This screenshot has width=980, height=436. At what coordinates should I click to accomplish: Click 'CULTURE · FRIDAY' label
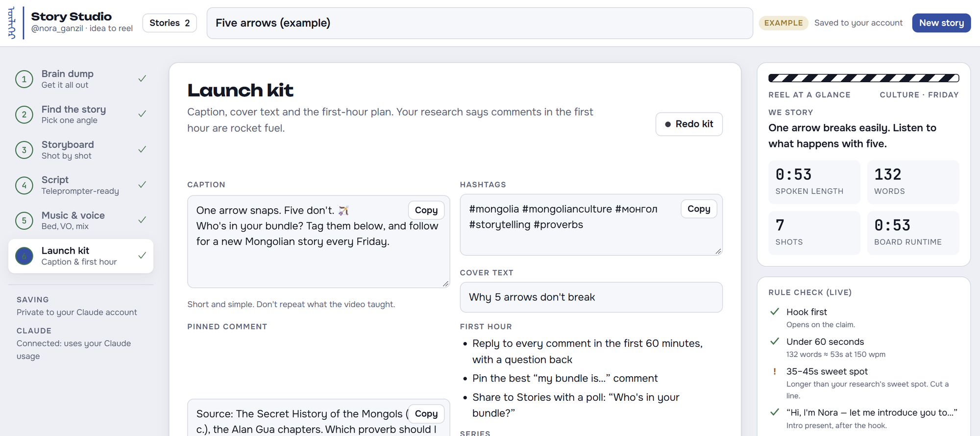919,95
